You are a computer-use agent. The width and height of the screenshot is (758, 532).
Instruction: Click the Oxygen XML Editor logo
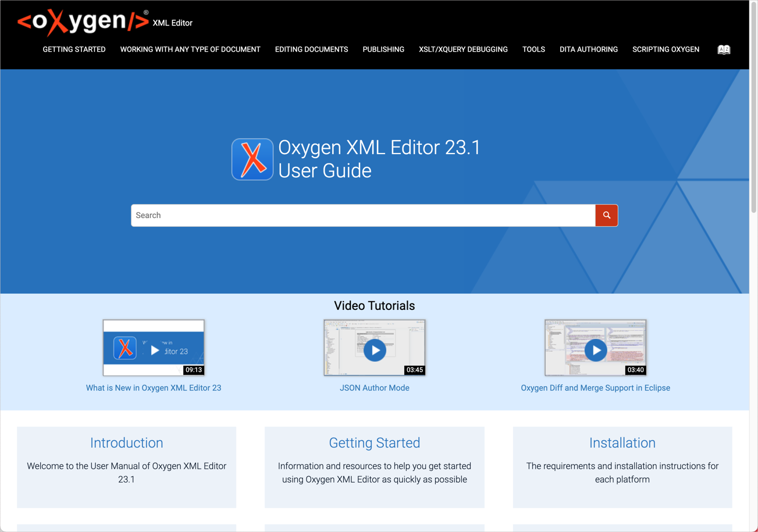[83, 22]
